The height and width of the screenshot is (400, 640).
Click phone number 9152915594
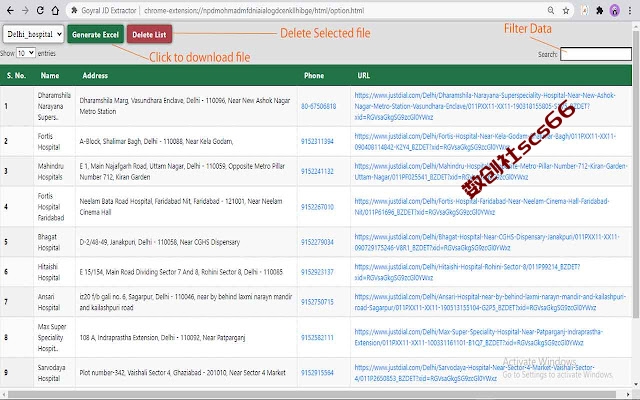point(317,373)
